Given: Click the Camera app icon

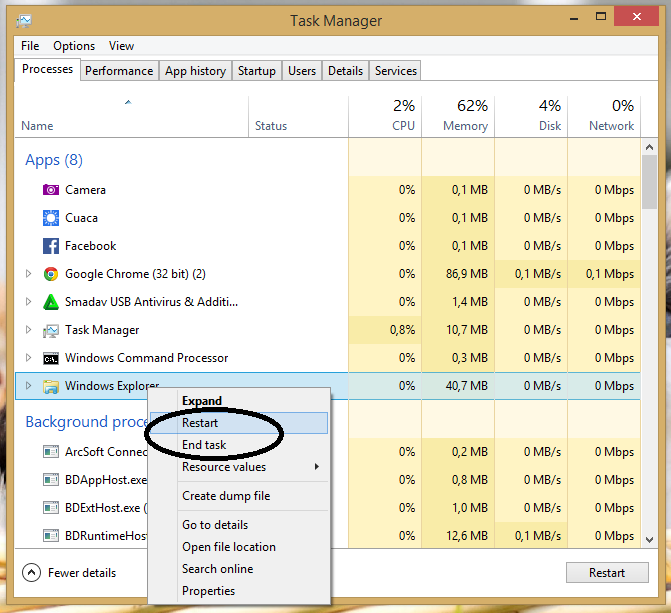Looking at the screenshot, I should [50, 190].
